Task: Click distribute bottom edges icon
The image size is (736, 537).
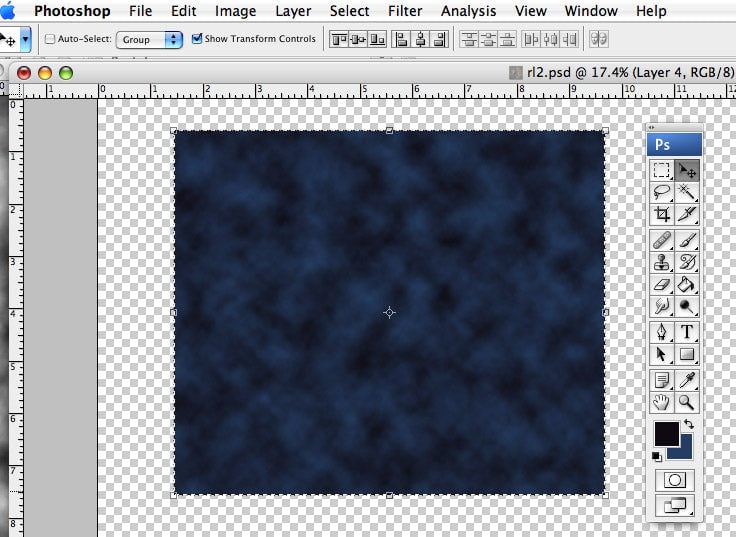Action: click(x=507, y=40)
